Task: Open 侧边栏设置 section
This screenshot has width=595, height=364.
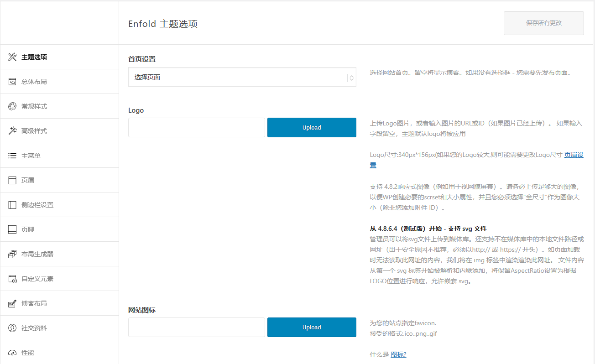Action: (x=59, y=205)
